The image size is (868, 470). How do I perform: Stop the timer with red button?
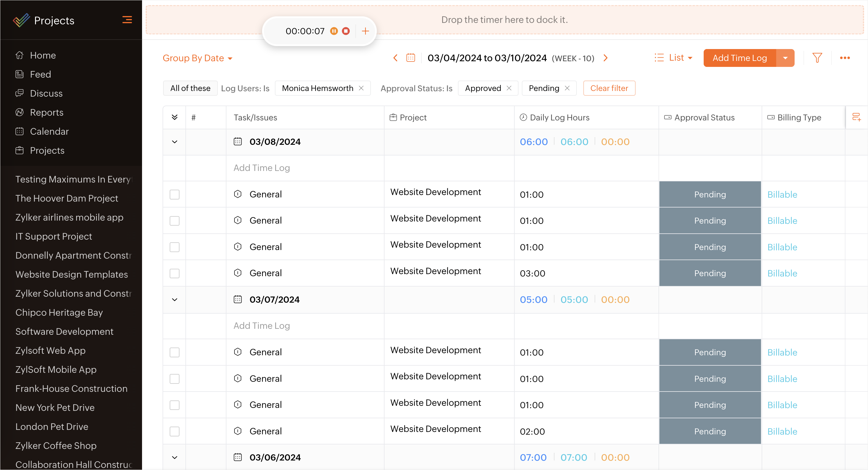tap(346, 31)
